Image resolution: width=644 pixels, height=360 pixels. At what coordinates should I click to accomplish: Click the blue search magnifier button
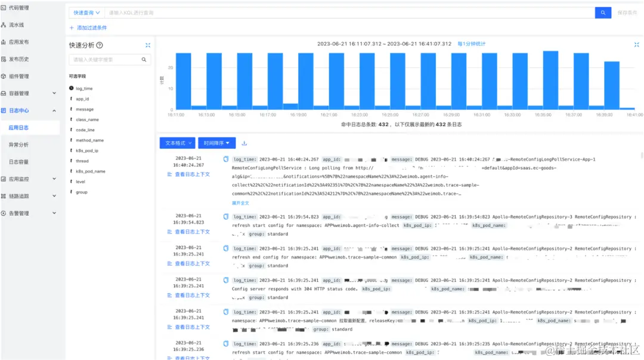[602, 13]
